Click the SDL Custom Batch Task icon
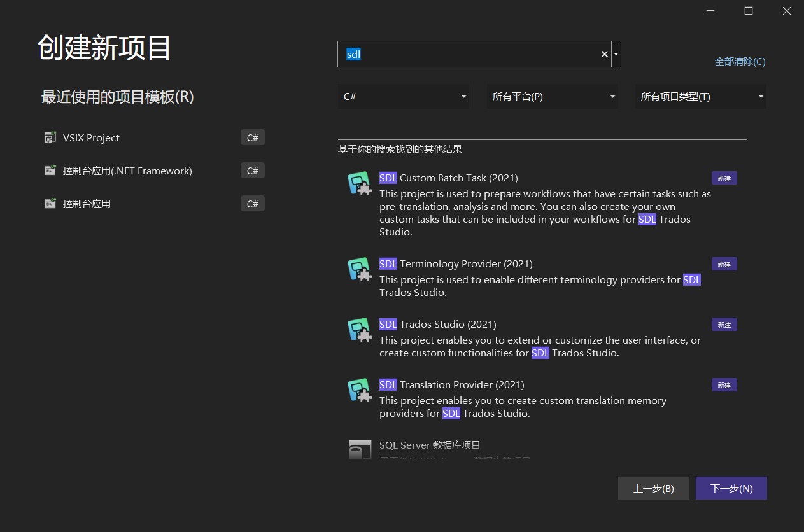The width and height of the screenshot is (804, 532). (x=360, y=183)
